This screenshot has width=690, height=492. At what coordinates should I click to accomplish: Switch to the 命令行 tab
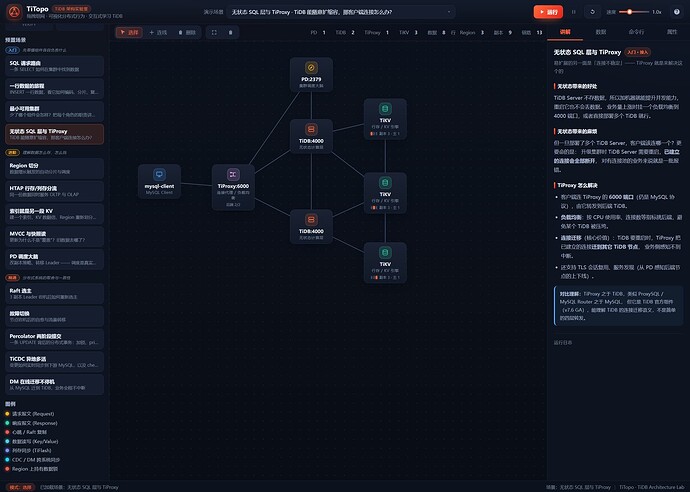pyautogui.click(x=636, y=32)
